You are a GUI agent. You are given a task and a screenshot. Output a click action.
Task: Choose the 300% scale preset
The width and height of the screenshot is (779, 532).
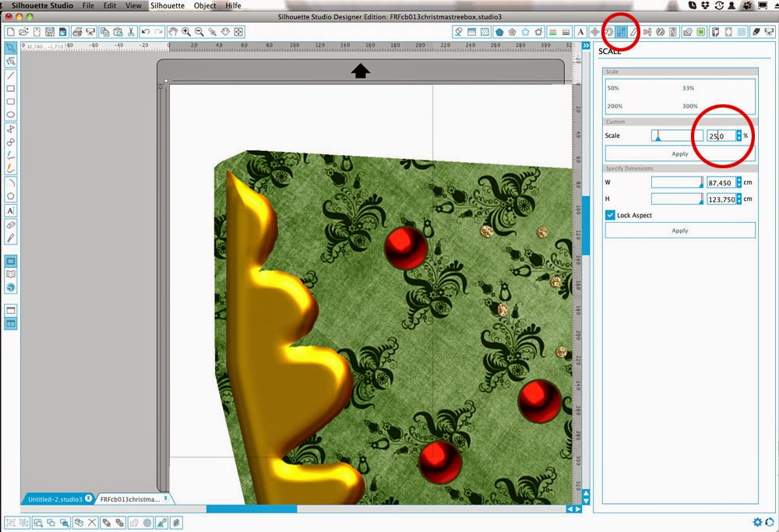(x=689, y=106)
